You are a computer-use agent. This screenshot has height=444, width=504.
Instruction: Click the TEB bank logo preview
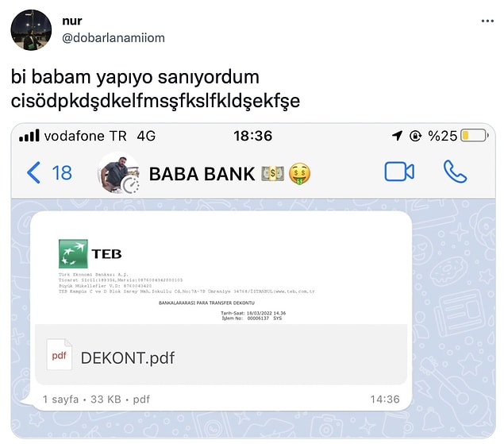pos(90,253)
